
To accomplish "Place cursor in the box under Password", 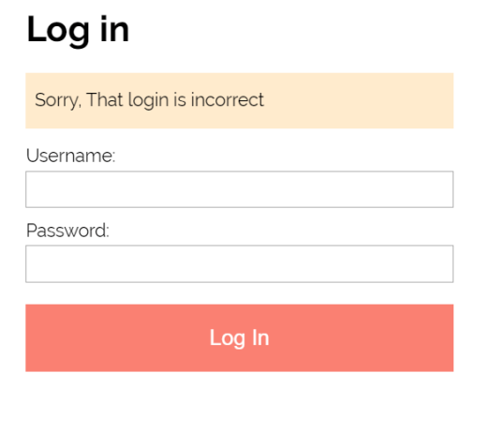I will coord(240,263).
